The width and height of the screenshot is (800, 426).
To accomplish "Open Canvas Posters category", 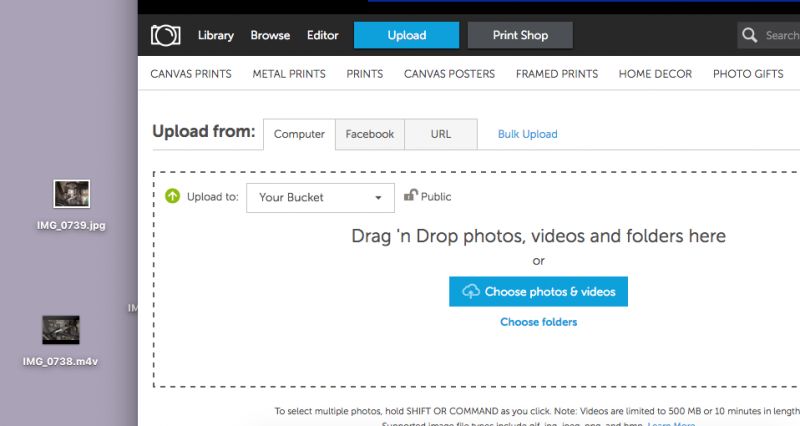I will (449, 74).
